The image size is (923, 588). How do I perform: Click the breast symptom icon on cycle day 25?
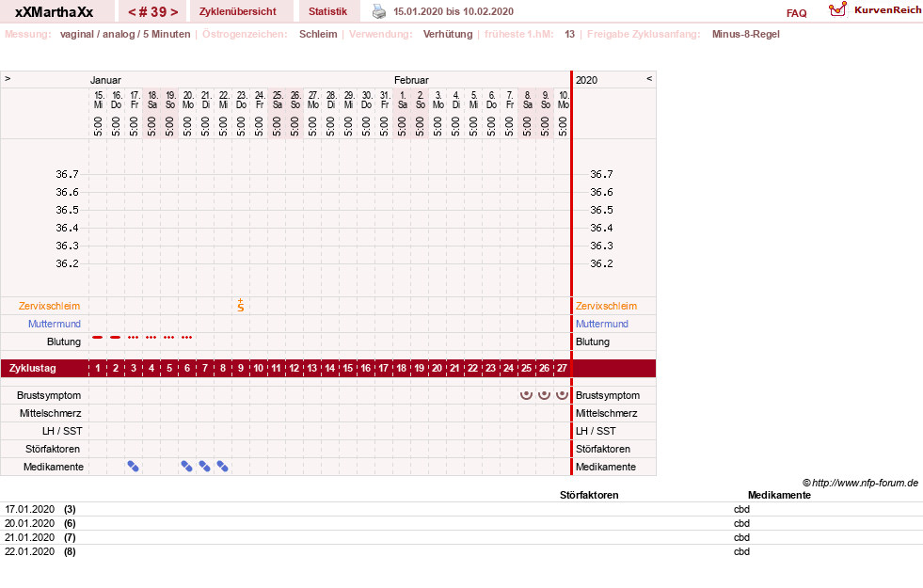click(526, 394)
